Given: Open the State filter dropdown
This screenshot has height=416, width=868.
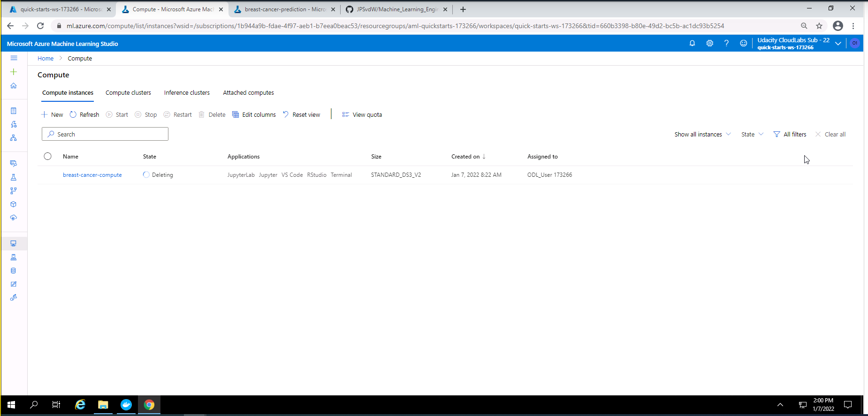Looking at the screenshot, I should coord(752,134).
